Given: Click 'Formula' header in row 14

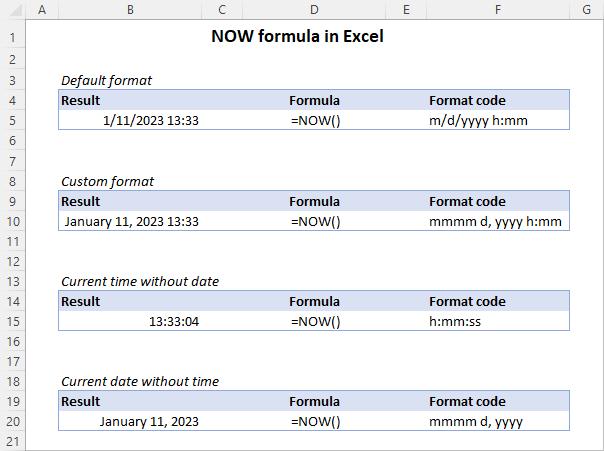Looking at the screenshot, I should coord(314,302).
